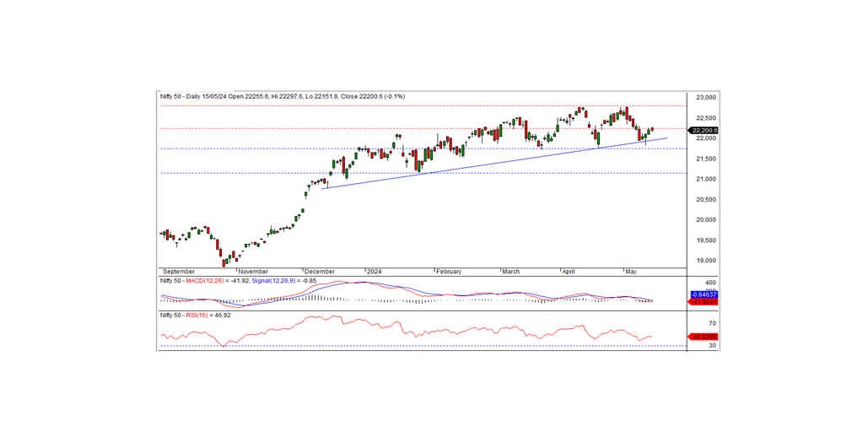Viewport: 868px width, 448px height.
Task: Click the November label on time axis
Action: [253, 272]
